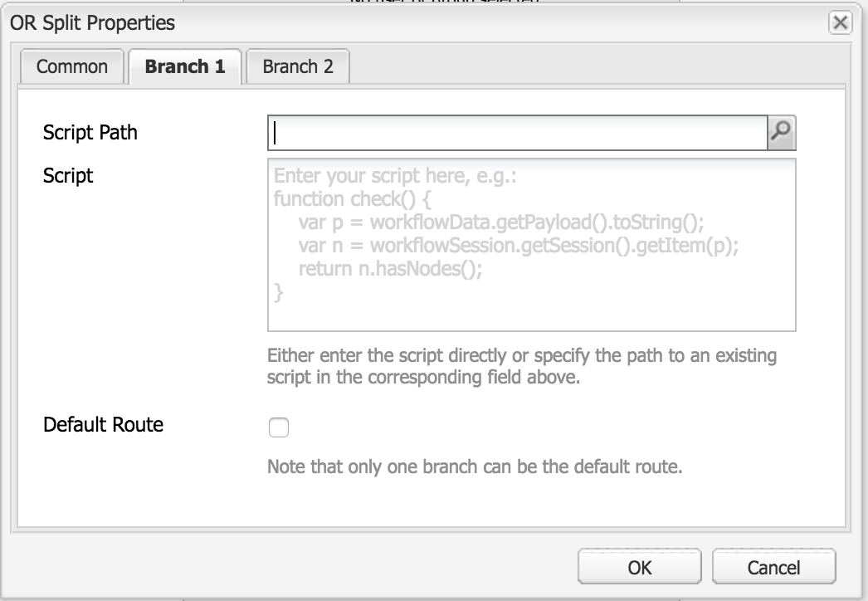
Task: Click the empty bottom of the Script box
Action: click(531, 315)
